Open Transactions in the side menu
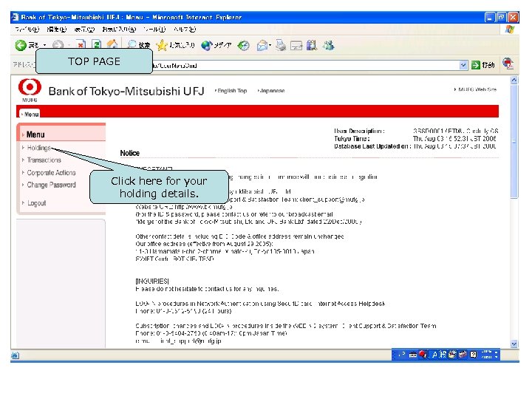This screenshot has width=532, height=399. (44, 160)
